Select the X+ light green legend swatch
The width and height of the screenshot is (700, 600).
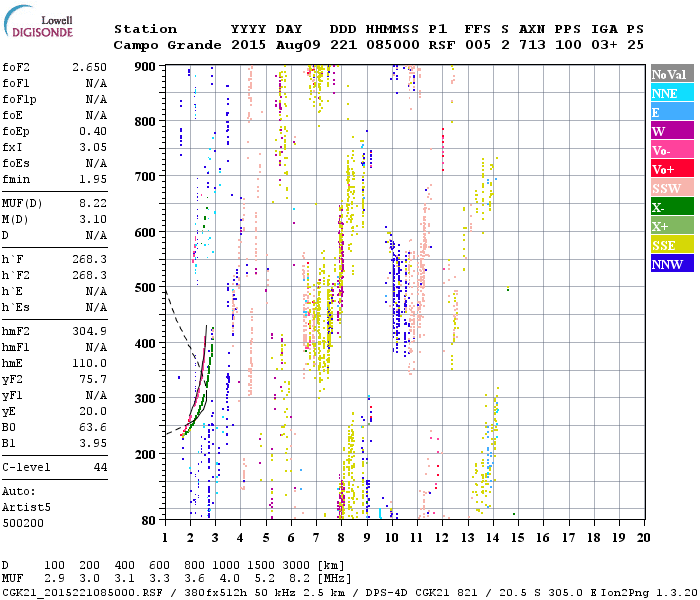(672, 226)
